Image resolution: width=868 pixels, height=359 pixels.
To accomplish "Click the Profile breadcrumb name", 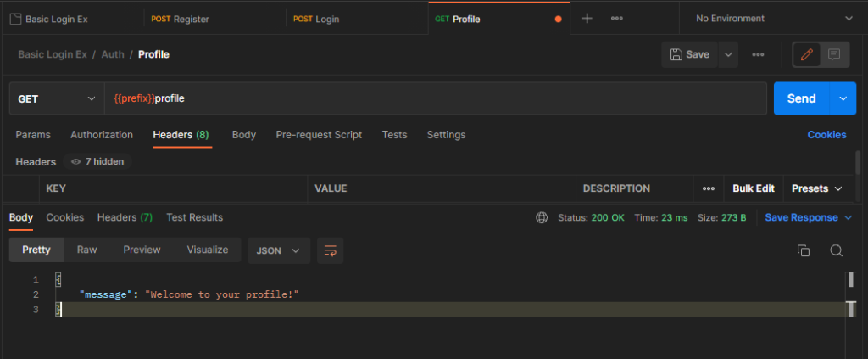I will click(x=153, y=54).
